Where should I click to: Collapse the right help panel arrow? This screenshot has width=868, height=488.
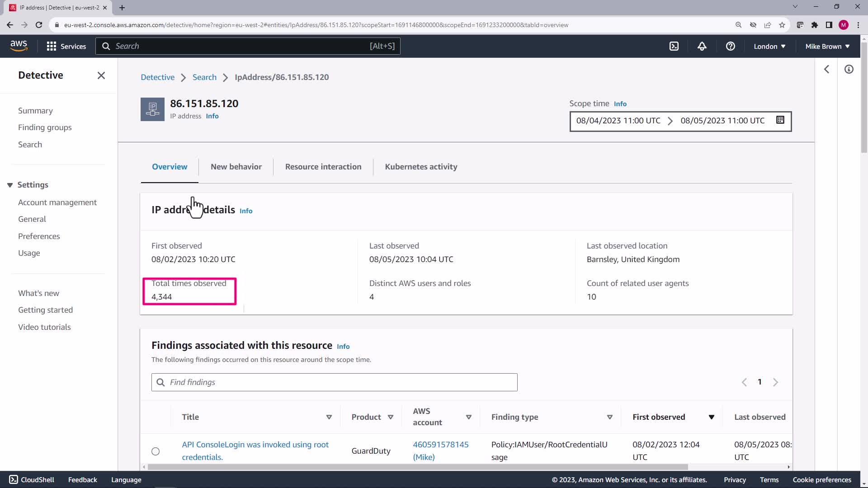tap(826, 69)
